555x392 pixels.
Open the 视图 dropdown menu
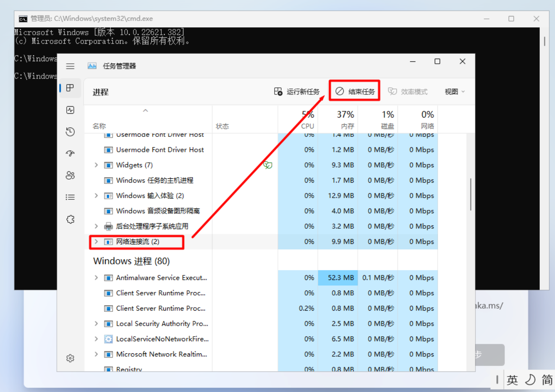tap(455, 91)
